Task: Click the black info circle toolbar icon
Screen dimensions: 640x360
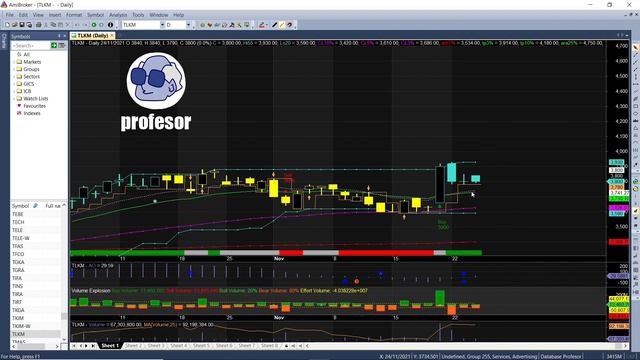Action: [110, 25]
